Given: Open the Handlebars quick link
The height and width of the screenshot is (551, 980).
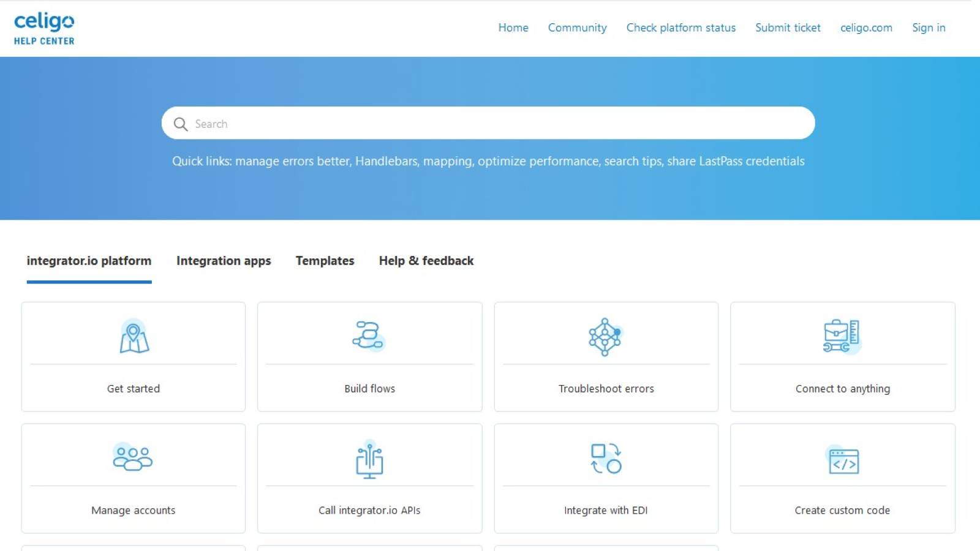Looking at the screenshot, I should click(x=386, y=161).
